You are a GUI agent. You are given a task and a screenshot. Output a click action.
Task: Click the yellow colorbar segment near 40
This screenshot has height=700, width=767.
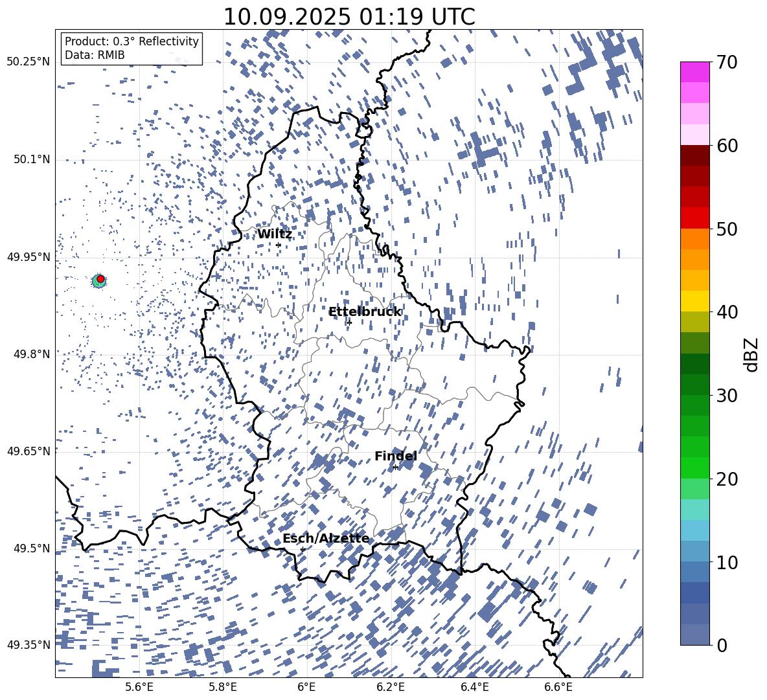coord(694,301)
